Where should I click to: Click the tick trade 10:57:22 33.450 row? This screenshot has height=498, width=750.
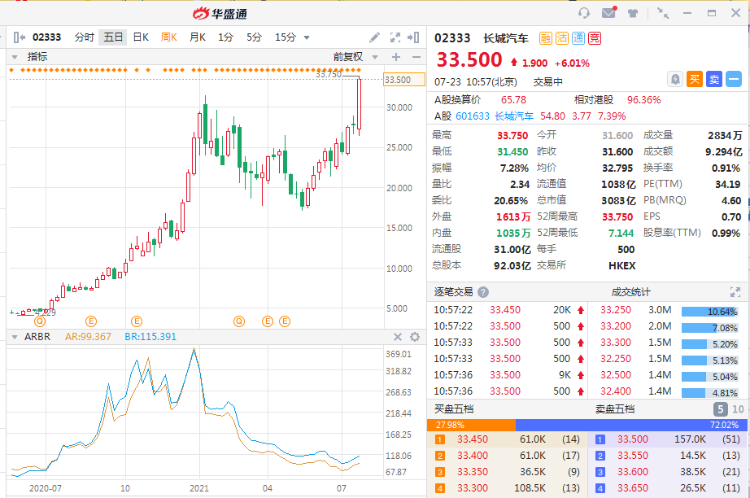(509, 310)
